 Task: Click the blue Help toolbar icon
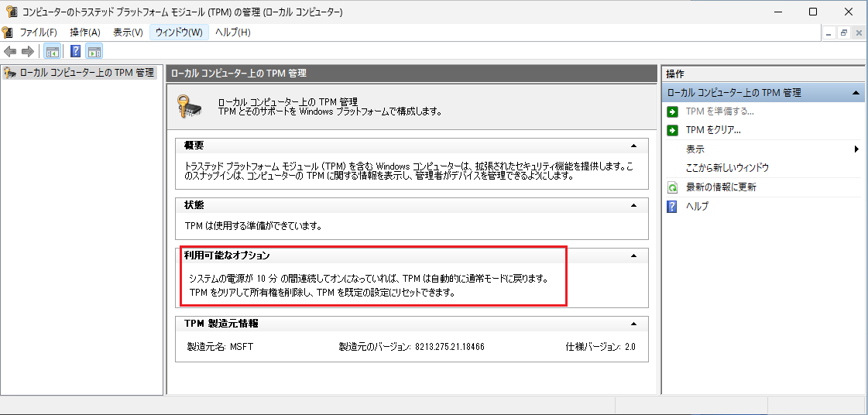pyautogui.click(x=76, y=51)
